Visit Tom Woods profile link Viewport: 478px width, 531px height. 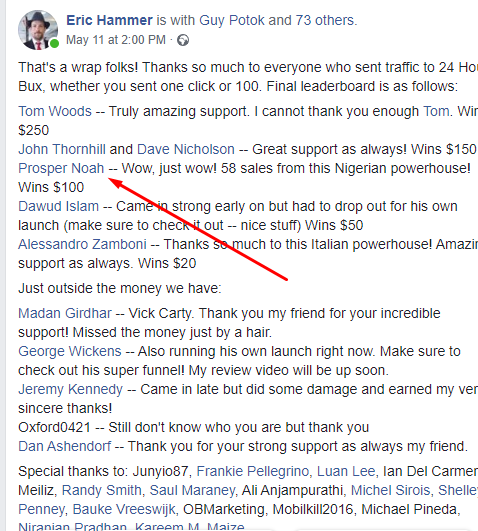[x=55, y=111]
